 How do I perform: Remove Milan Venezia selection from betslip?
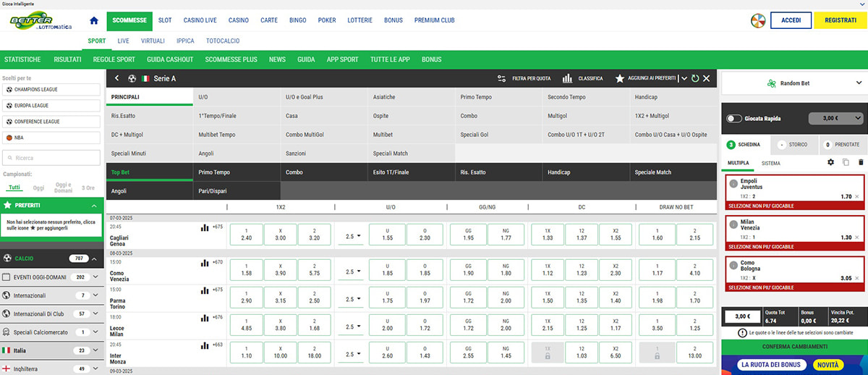857,237
